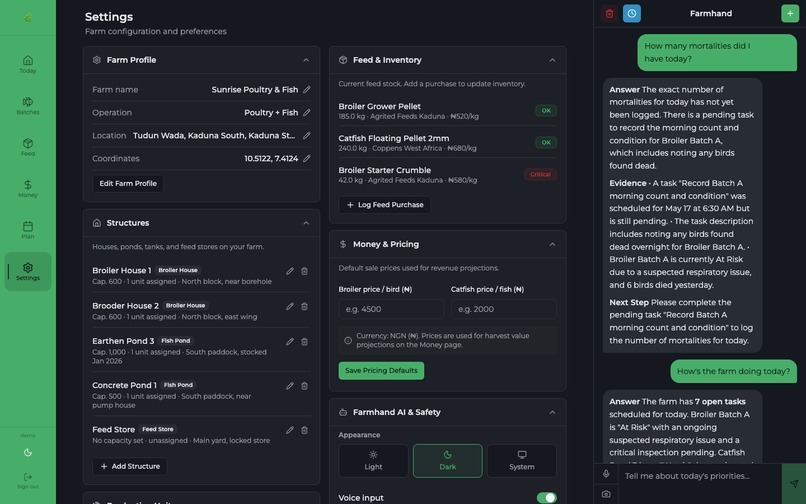Edit Earthen Pond 3 structure
This screenshot has width=806, height=504.
click(x=290, y=341)
